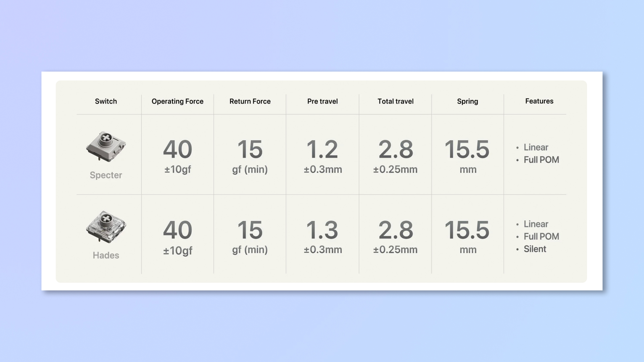Click the Switch column header
This screenshot has height=362, width=644.
106,101
